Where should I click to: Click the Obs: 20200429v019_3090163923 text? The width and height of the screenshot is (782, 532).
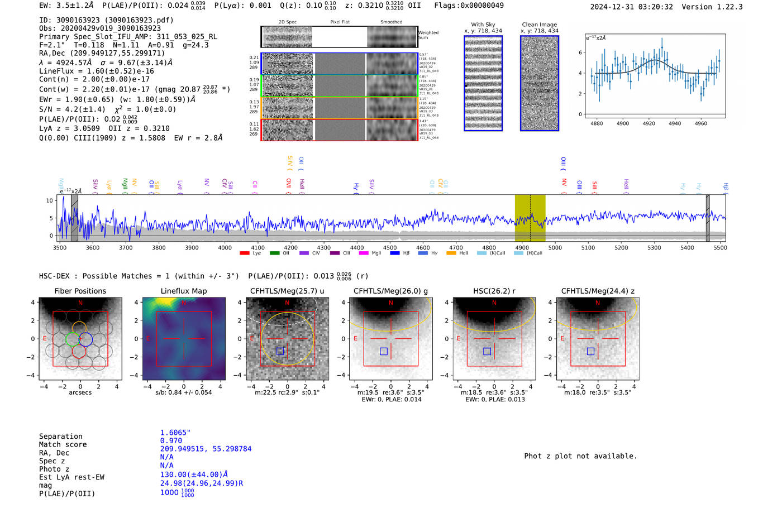[x=100, y=28]
